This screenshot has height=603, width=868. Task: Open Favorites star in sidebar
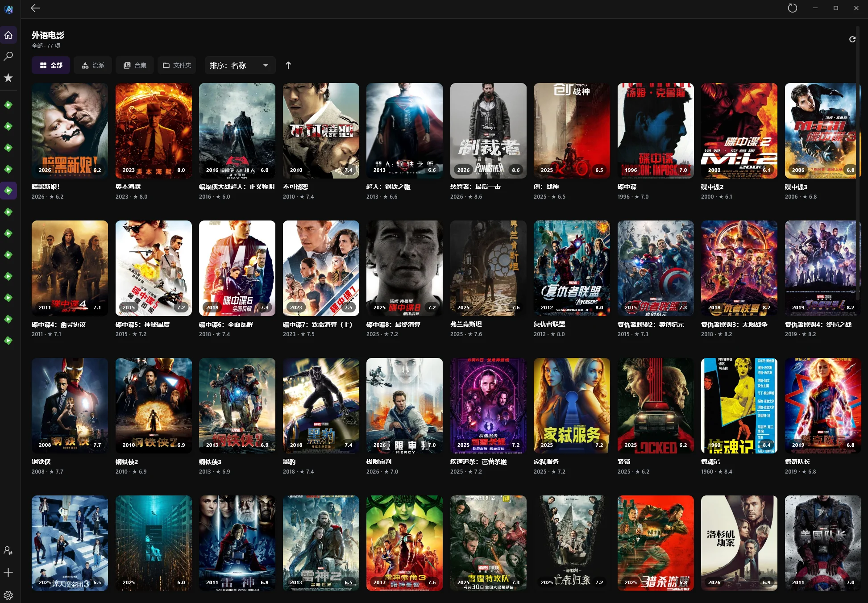[8, 78]
